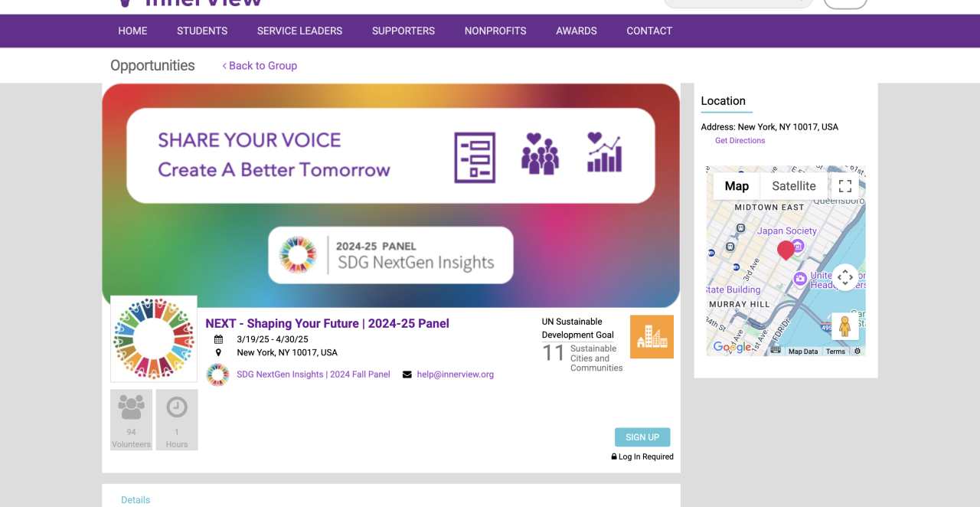Email help@innerview.org link

(x=456, y=375)
